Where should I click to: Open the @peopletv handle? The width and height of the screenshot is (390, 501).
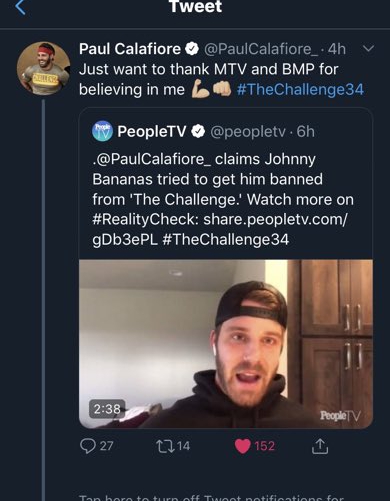tap(248, 132)
